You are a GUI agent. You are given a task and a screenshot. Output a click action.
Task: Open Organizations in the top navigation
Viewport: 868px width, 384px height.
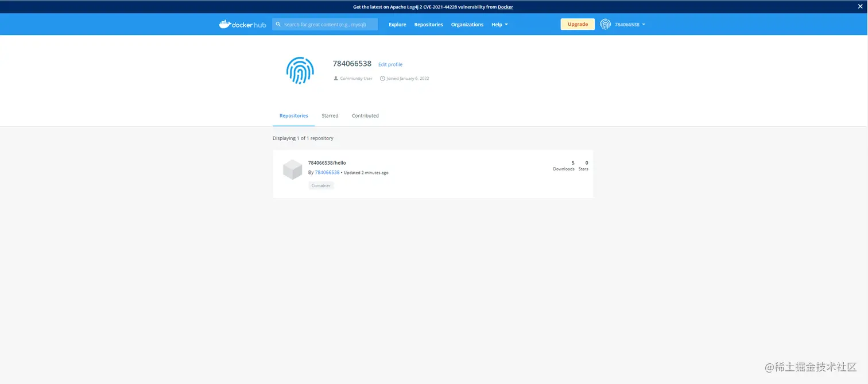[x=467, y=25]
